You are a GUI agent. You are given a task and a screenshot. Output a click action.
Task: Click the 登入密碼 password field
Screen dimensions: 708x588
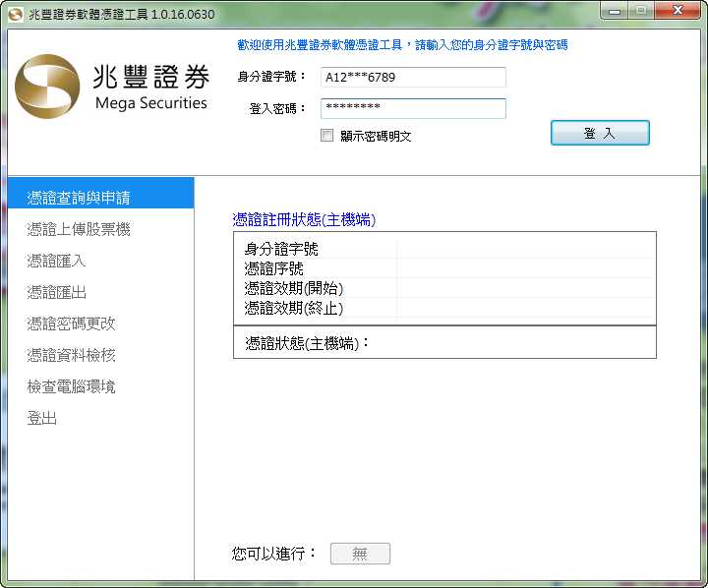click(413, 108)
